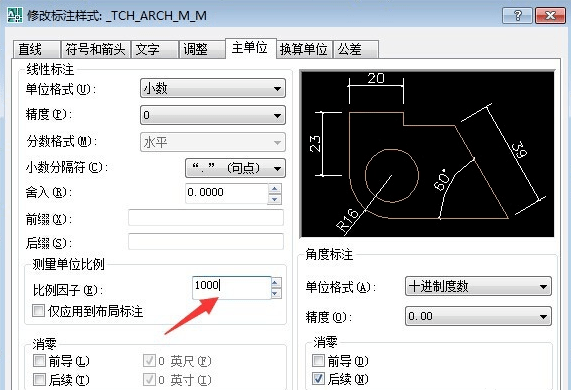This screenshot has width=572, height=390.
Task: Decrease the 舍入 value with down arrow
Action: (x=275, y=199)
